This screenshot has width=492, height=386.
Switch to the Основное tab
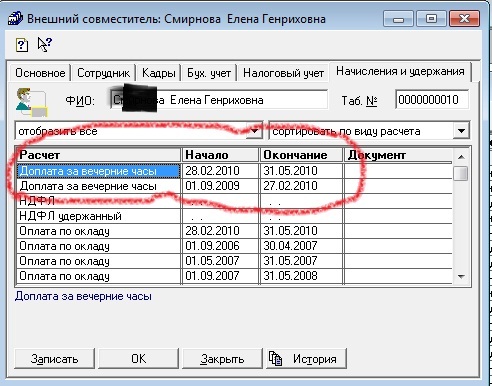click(x=40, y=73)
